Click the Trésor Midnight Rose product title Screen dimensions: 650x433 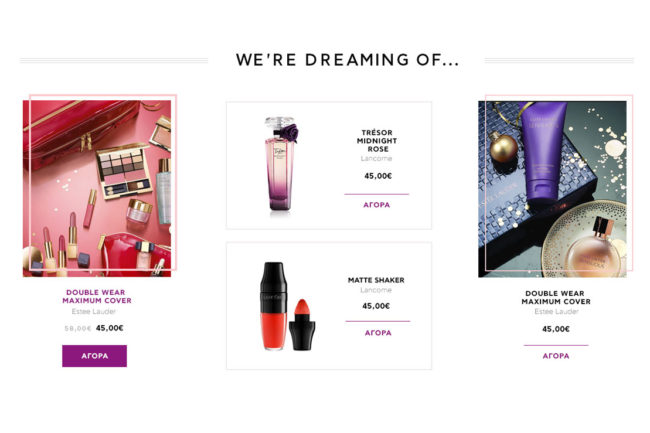point(377,140)
